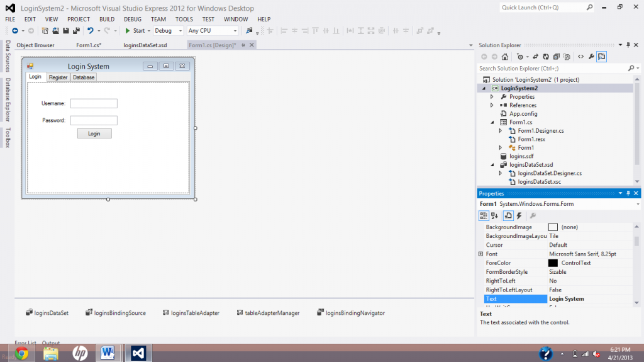The height and width of the screenshot is (362, 644).
Task: Click the Find in Files toolbar icon
Action: click(x=249, y=31)
